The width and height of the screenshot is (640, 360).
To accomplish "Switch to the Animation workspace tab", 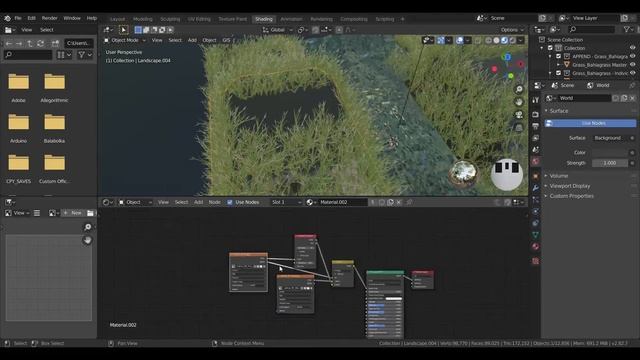I will 291,19.
